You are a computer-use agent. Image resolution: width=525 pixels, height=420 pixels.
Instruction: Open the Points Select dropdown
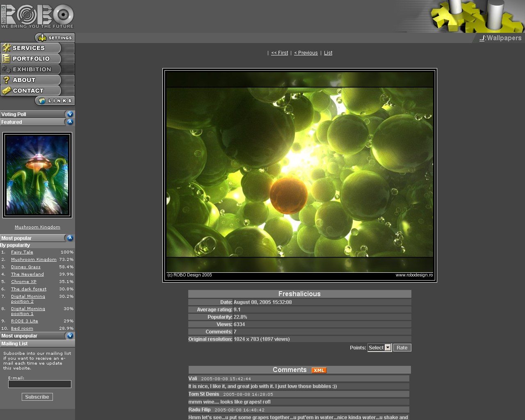click(379, 348)
